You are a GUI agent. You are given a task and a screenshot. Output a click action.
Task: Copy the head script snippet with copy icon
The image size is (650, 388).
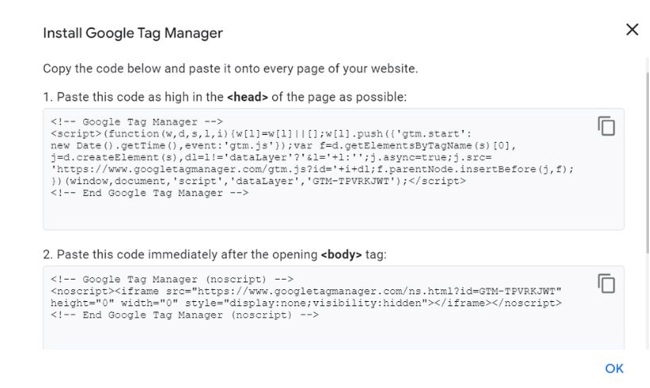pyautogui.click(x=606, y=126)
